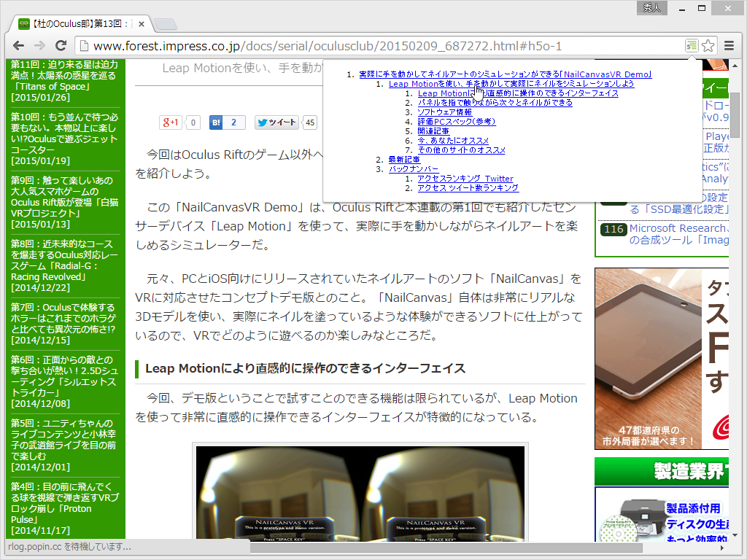Click the forward navigation arrow
Image resolution: width=747 pixels, height=560 pixels.
pos(39,44)
